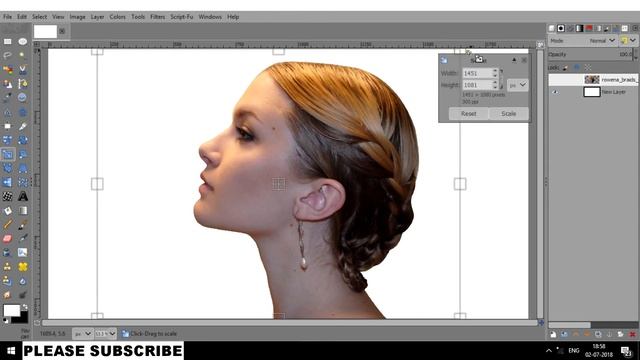The width and height of the screenshot is (640, 360).
Task: Click the Scale button to apply
Action: click(x=509, y=113)
